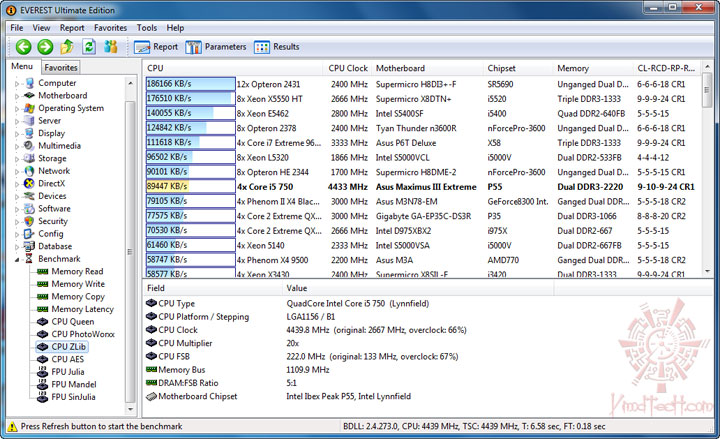720x439 pixels.
Task: Show benchmark Results
Action: click(x=276, y=47)
